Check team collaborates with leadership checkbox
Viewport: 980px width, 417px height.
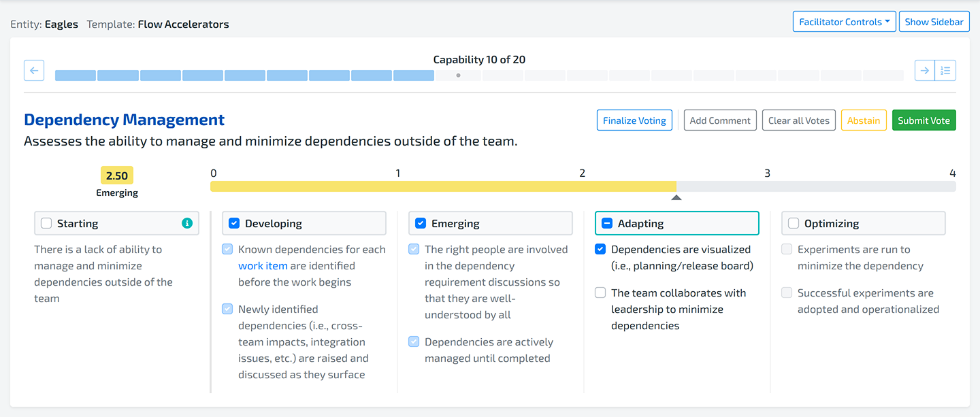[600, 293]
